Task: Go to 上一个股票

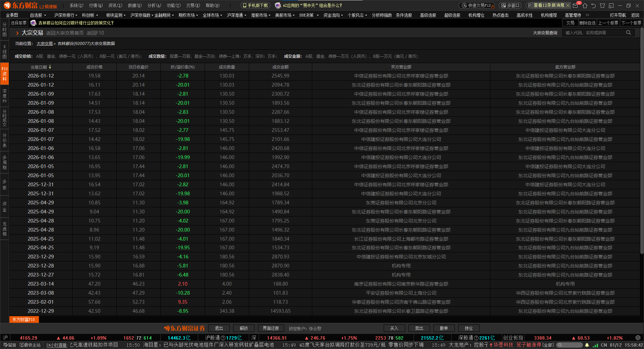Action: [608, 23]
